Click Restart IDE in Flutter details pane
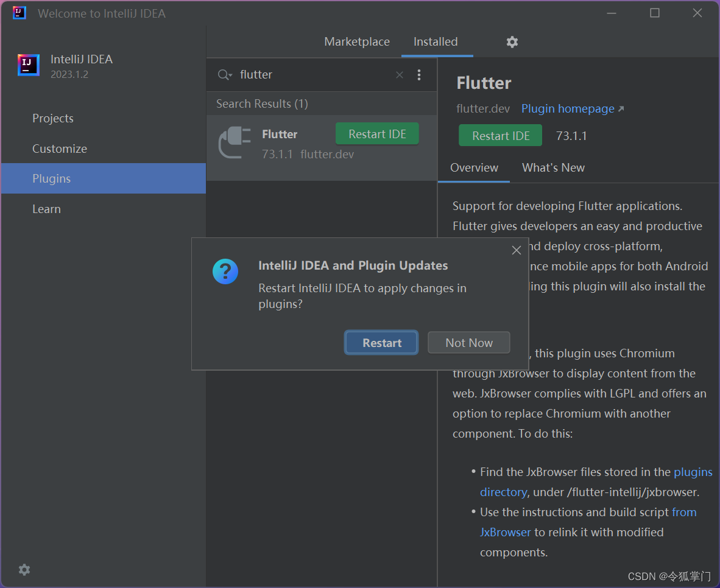This screenshot has width=720, height=588. pos(500,136)
